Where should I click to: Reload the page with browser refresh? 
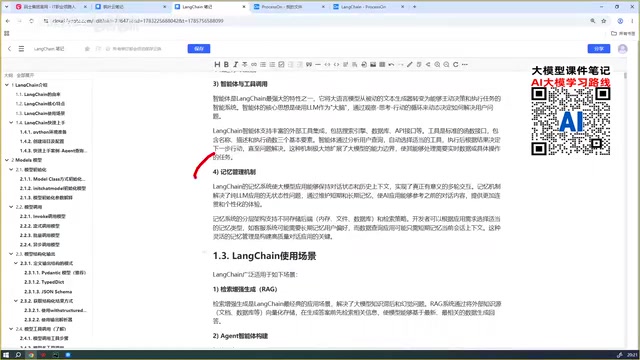coord(31,21)
